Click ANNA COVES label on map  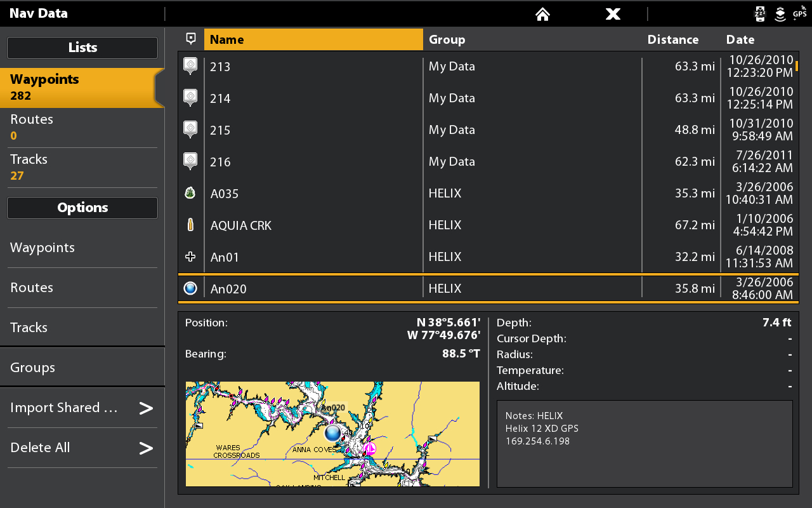click(x=315, y=450)
